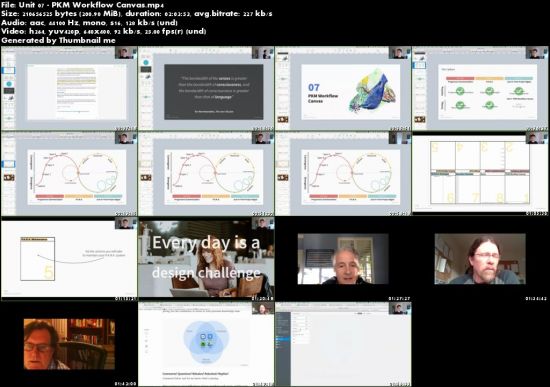Screen dimensions: 550x387
Task: Select the dark quote slide about bandwidth of senses
Action: click(206, 88)
